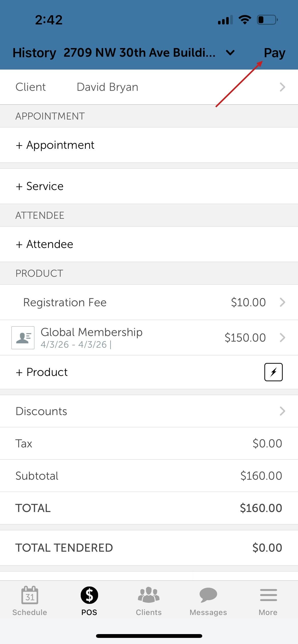The image size is (298, 644).
Task: Open the History link
Action: click(x=34, y=53)
